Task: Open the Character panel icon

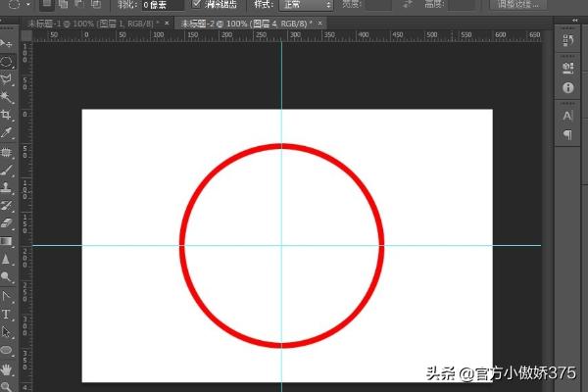Action: (567, 116)
